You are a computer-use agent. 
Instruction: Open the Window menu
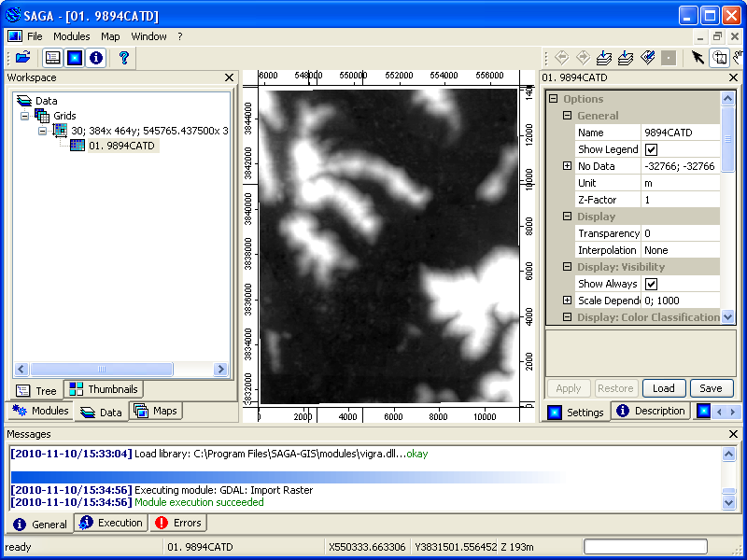pyautogui.click(x=149, y=36)
